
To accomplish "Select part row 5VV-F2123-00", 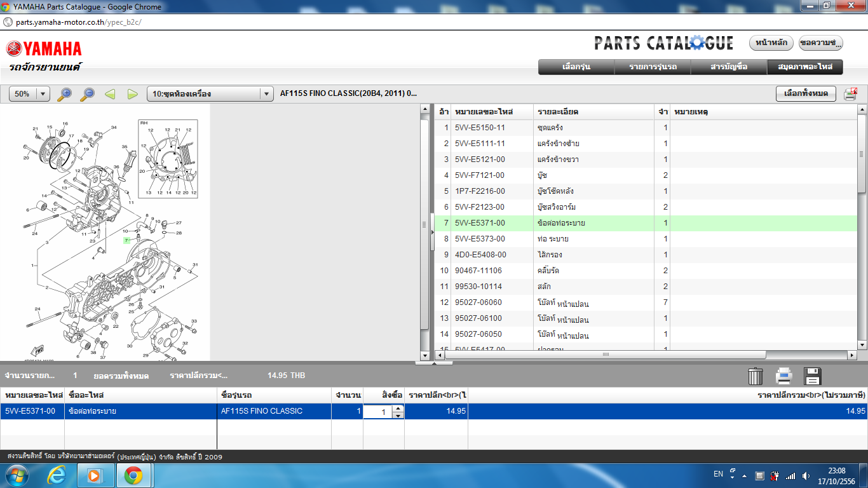I will click(x=646, y=207).
